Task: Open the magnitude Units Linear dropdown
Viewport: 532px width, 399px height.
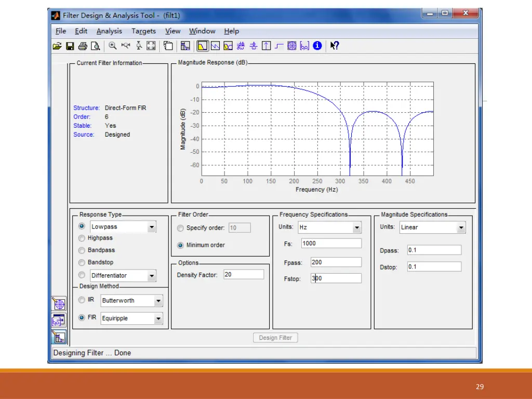Action: pos(461,228)
